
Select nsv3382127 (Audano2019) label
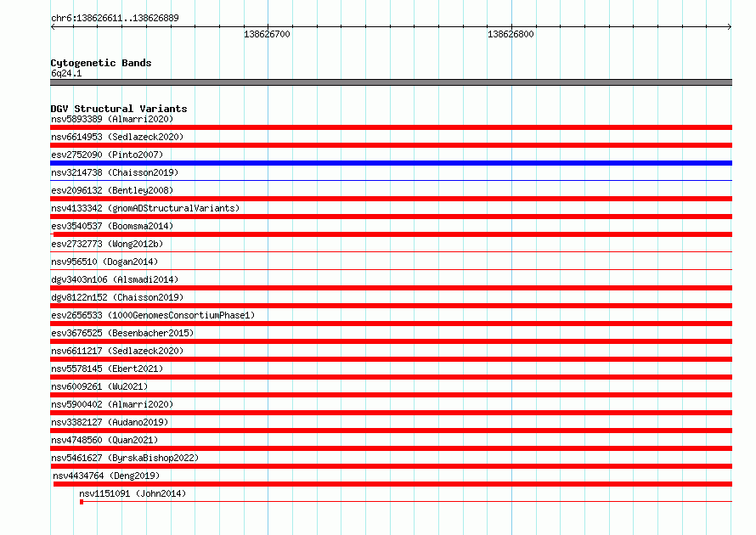[110, 422]
